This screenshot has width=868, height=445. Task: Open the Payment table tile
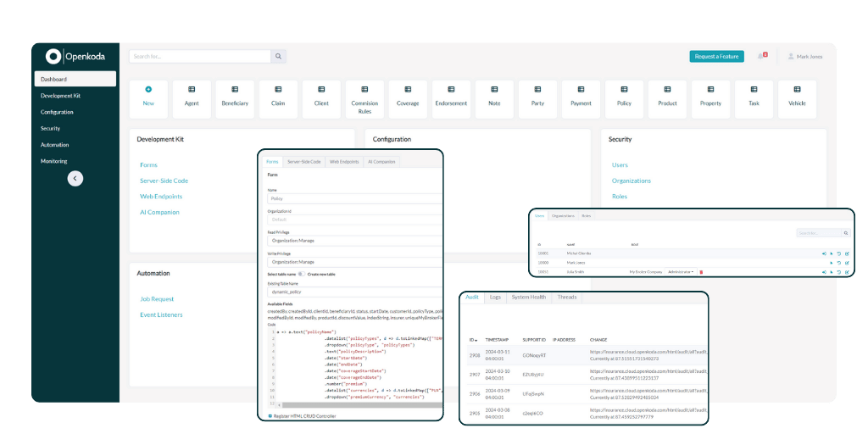click(x=581, y=99)
